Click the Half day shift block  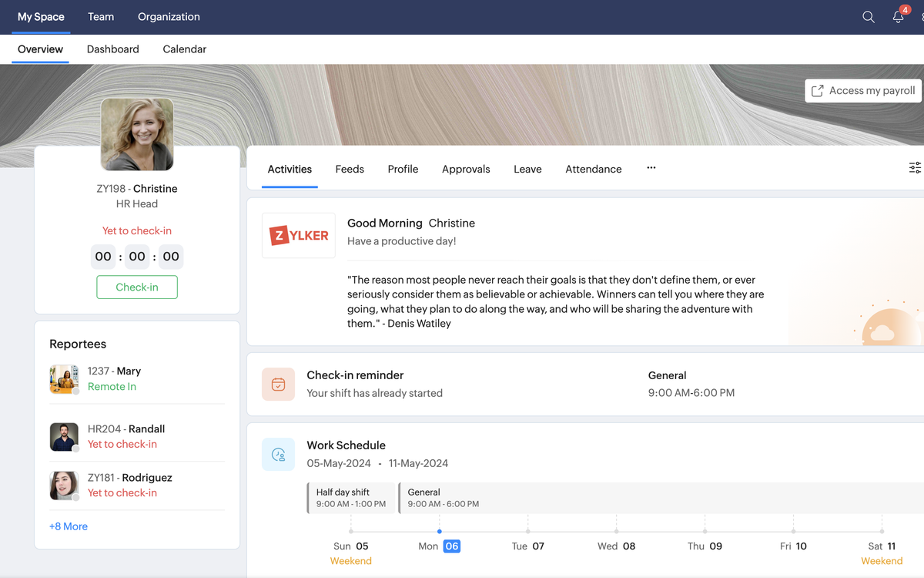(351, 498)
